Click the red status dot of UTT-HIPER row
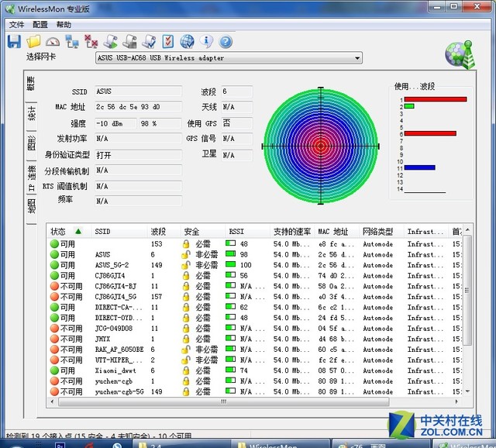Image resolution: width=496 pixels, height=448 pixels. [54, 360]
